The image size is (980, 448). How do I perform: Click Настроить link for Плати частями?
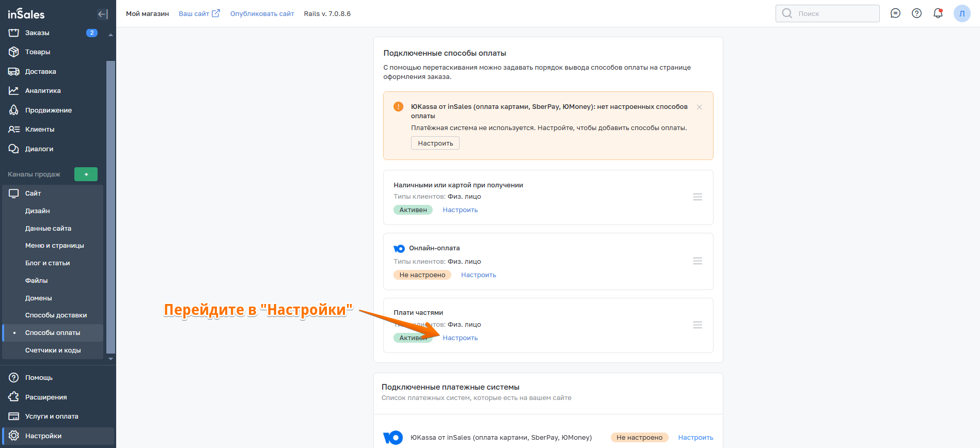(x=460, y=338)
